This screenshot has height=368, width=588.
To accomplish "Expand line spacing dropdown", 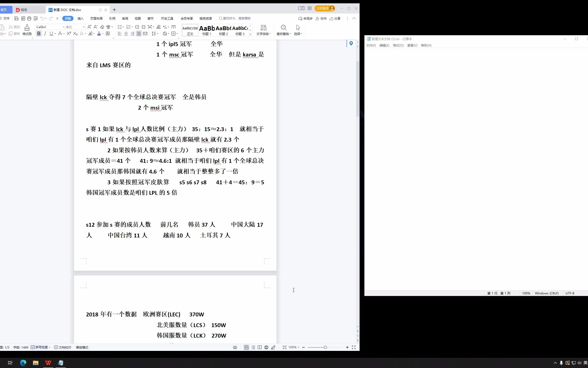I will tap(157, 34).
